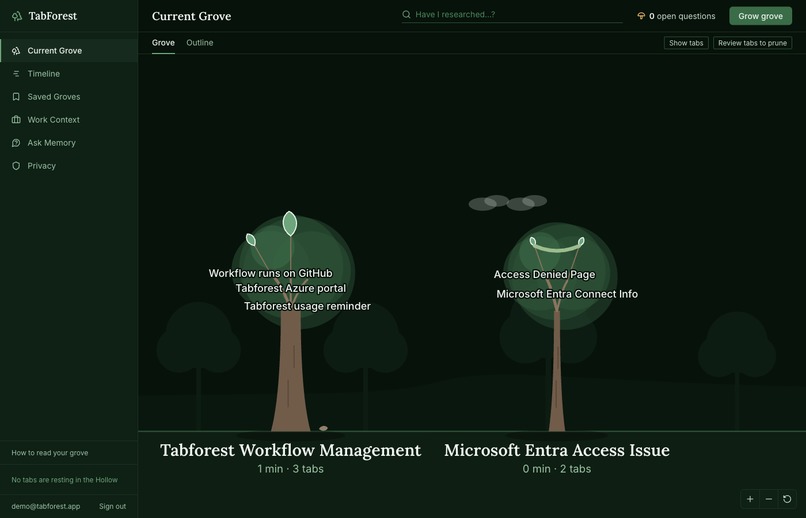Click the open questions mushroom icon

[641, 16]
